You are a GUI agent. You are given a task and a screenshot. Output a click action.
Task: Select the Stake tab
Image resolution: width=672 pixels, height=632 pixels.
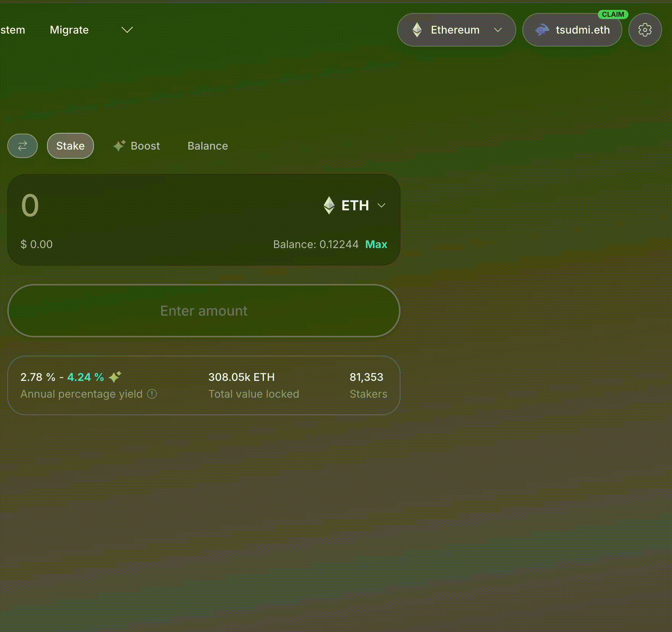(x=70, y=146)
